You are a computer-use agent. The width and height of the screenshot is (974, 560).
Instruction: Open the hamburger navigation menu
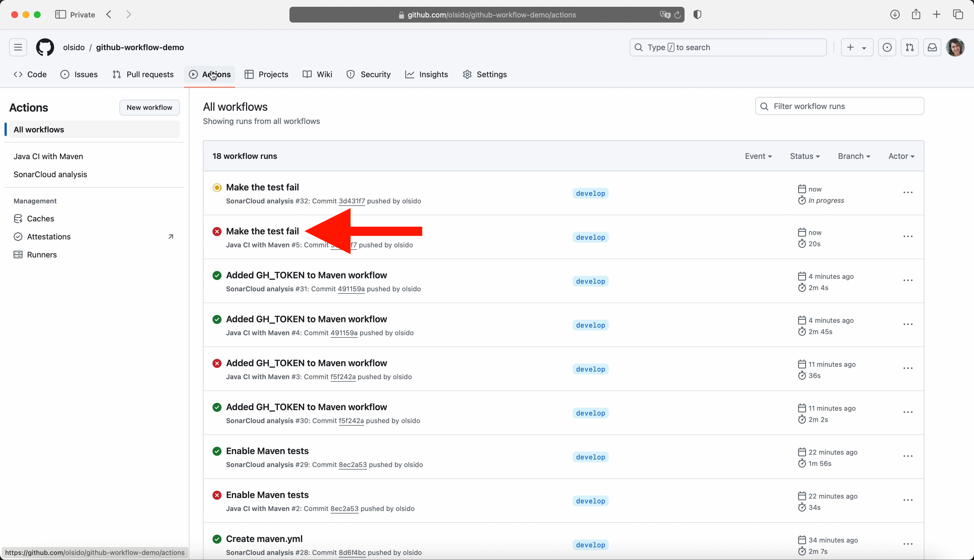pos(18,47)
